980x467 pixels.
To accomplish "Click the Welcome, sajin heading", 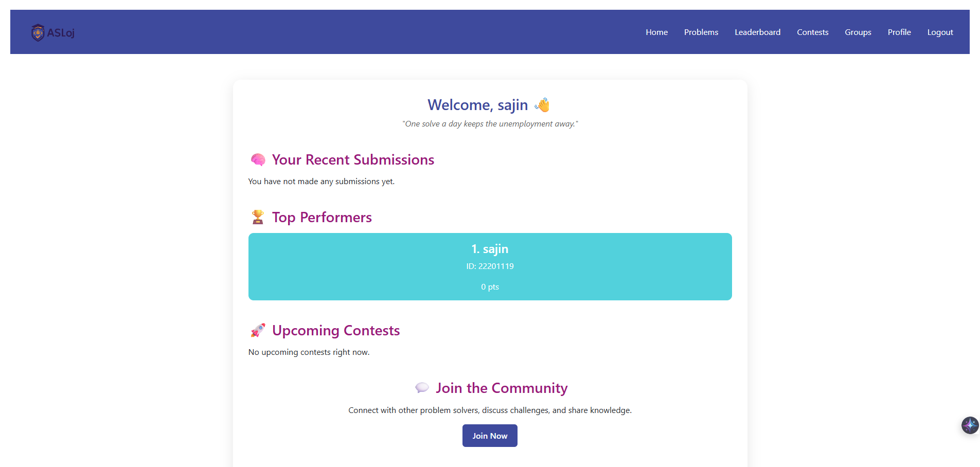I will coord(477,105).
